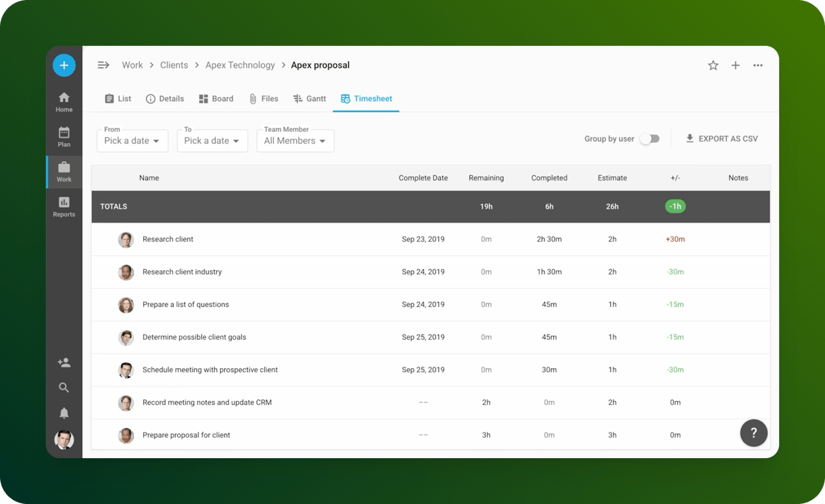Open the notifications bell
825x504 pixels.
(x=64, y=413)
